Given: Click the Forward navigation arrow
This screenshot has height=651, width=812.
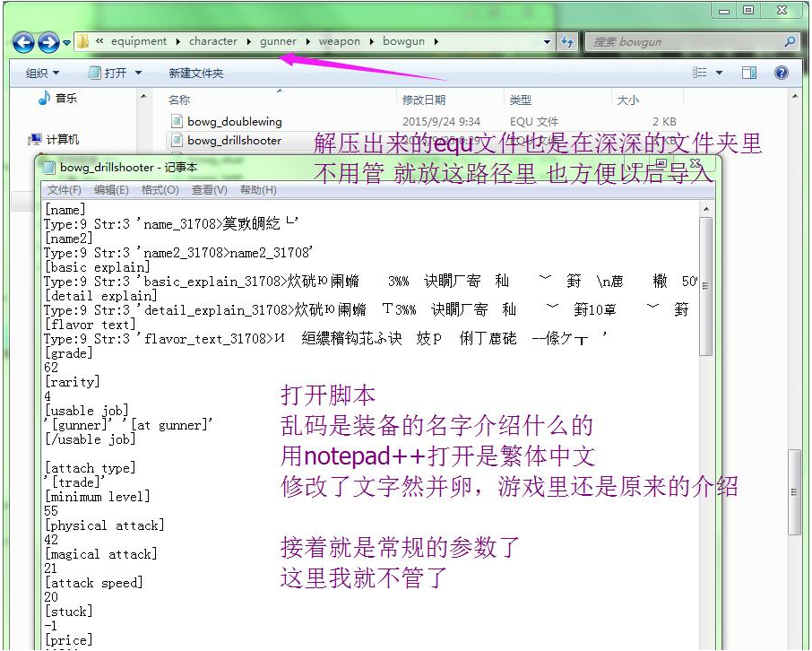Looking at the screenshot, I should pos(48,42).
